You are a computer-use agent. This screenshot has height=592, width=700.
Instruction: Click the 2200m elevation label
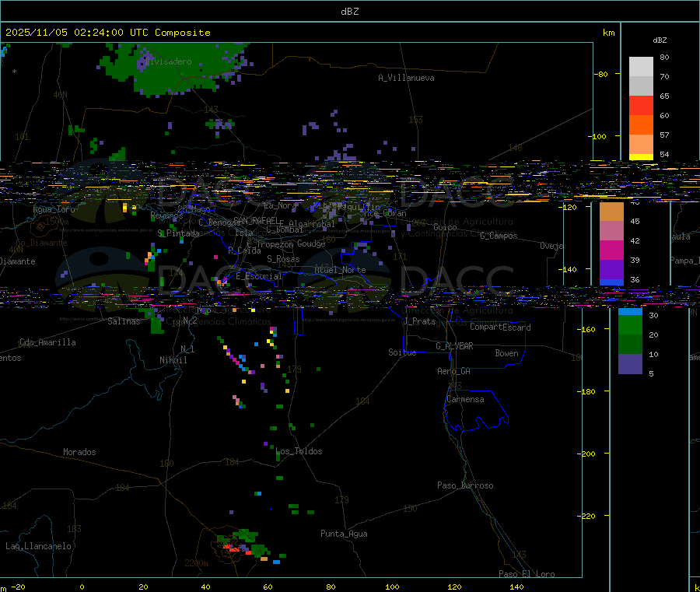(196, 563)
